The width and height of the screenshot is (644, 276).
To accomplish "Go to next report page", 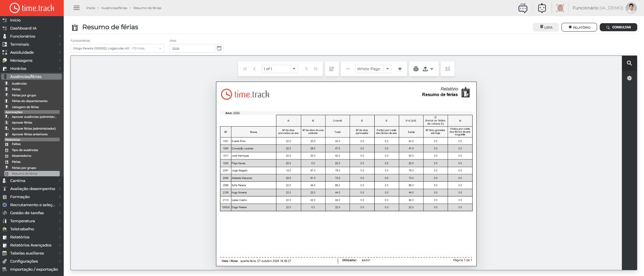I will [306, 69].
